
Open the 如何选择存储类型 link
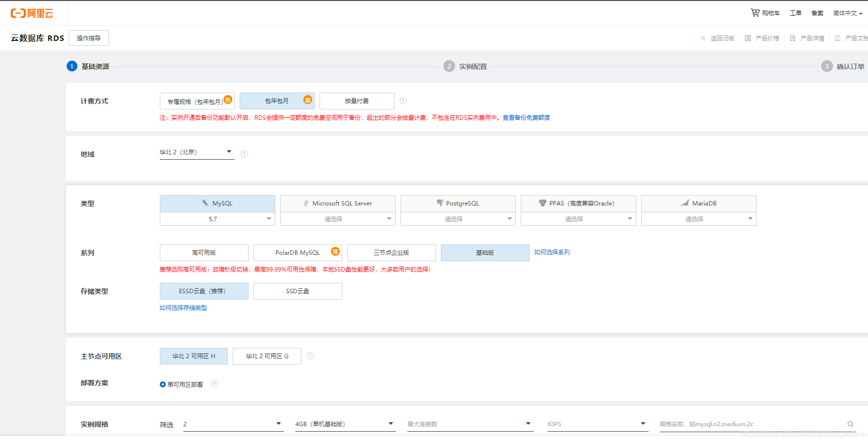pyautogui.click(x=183, y=308)
